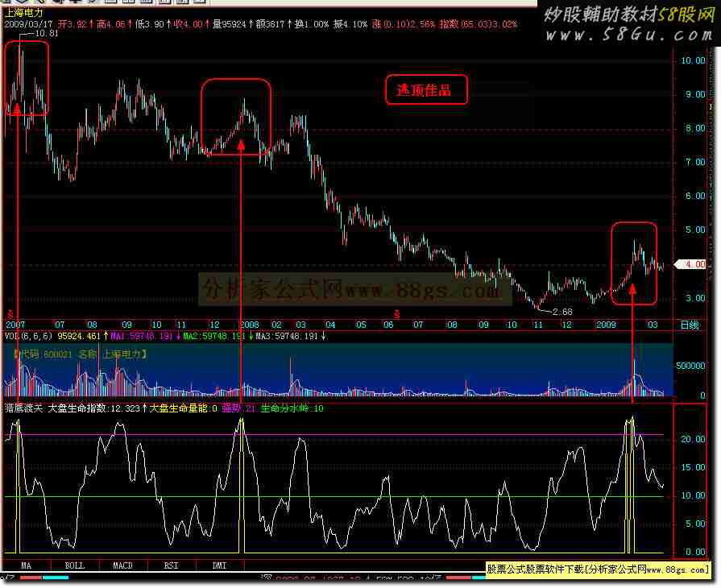Click the MA1:59748.191 volume value
Screen dimensions: 721x588
coord(142,336)
